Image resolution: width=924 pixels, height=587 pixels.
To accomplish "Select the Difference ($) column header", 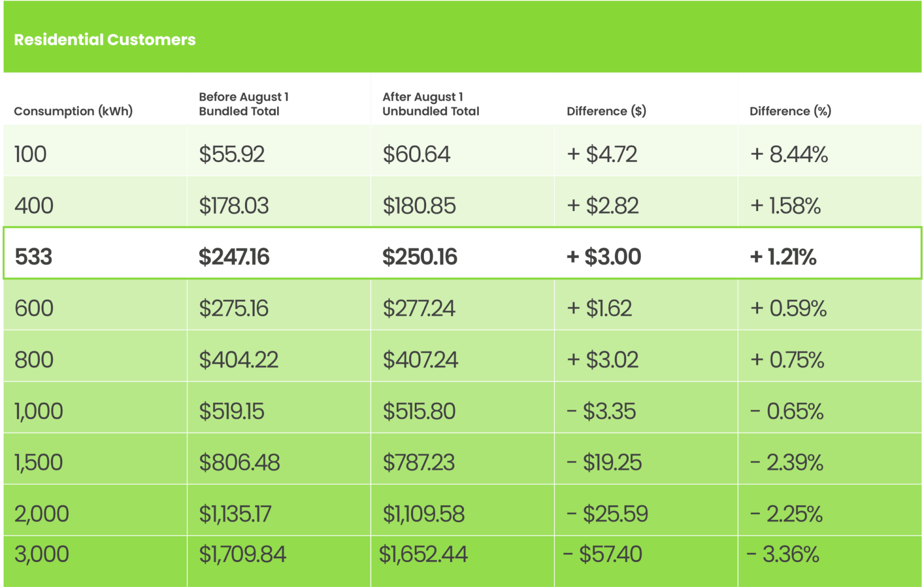I will tap(606, 111).
